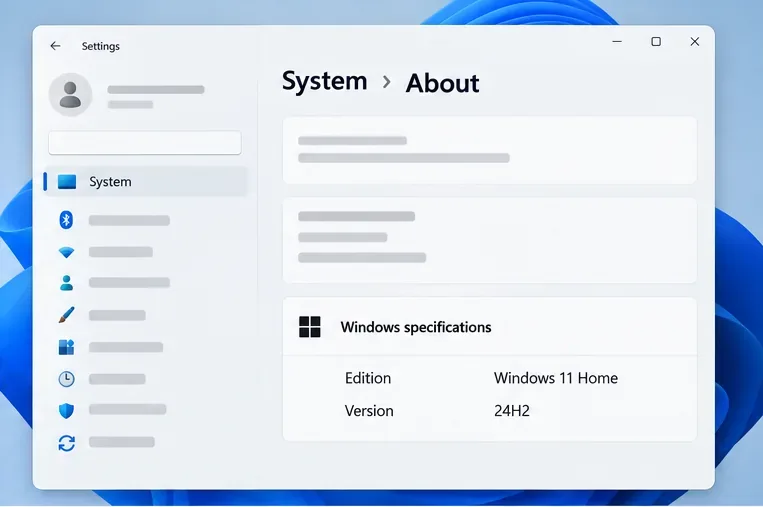Select the Windows 11 Home value
Viewport: 763px width, 507px height.
[x=556, y=378]
